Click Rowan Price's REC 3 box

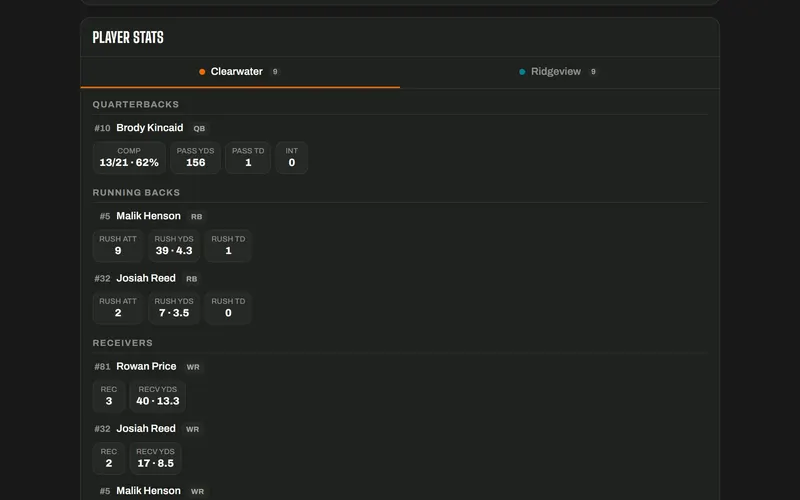point(109,396)
